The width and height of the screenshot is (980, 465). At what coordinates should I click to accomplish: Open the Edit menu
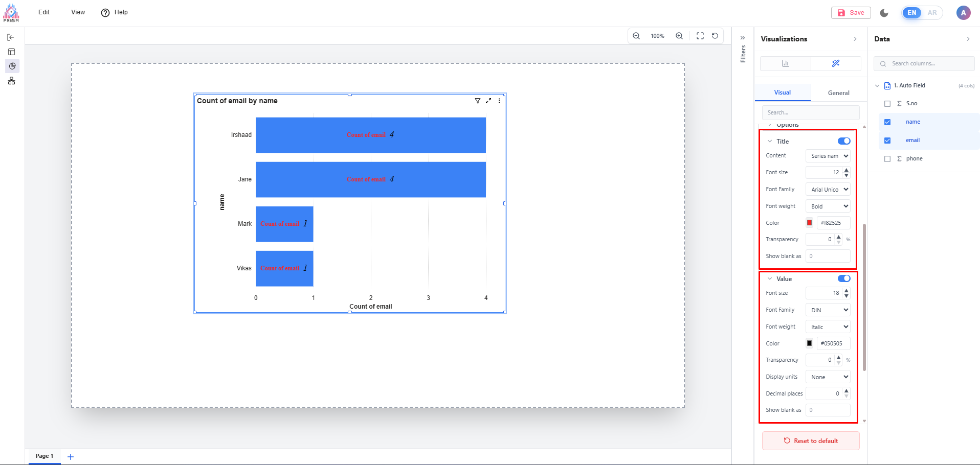[x=44, y=12]
